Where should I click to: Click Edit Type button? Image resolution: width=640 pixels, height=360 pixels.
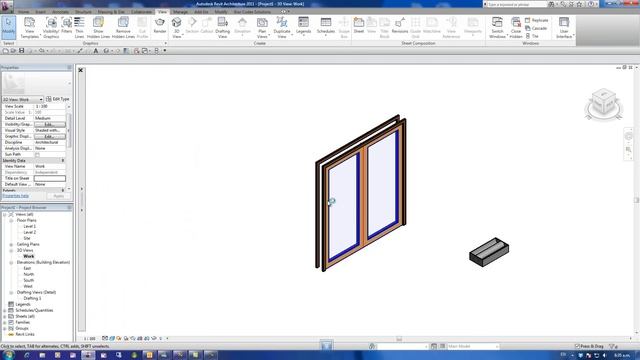pyautogui.click(x=58, y=99)
